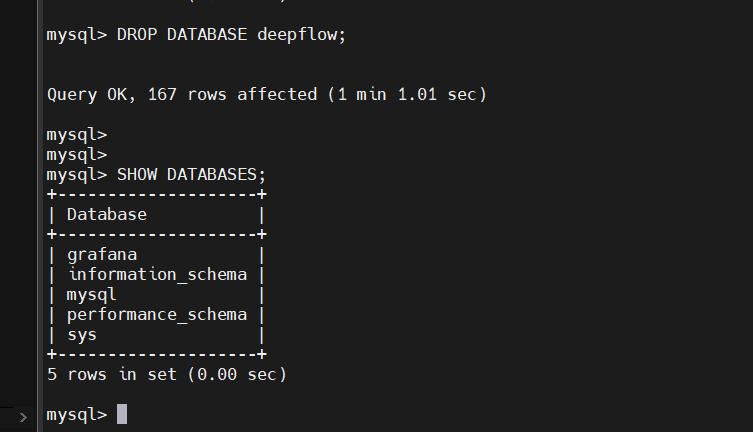Viewport: 753px width, 432px height.
Task: Click the DROP DATABASE command text
Action: (x=182, y=34)
